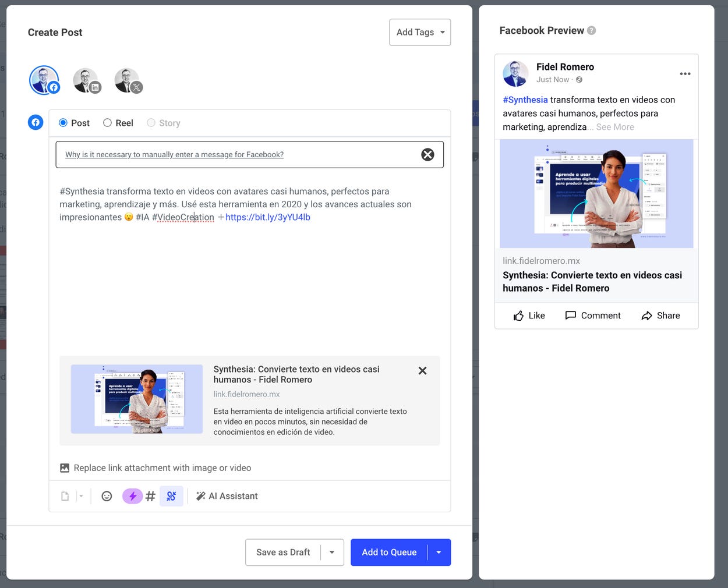Click the #Synthesia hashtag in preview

525,100
